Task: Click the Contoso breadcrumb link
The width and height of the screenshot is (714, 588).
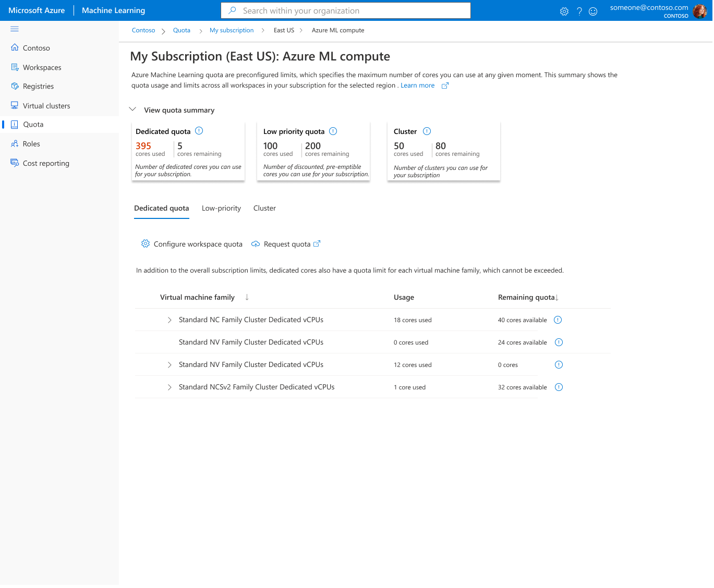Action: [x=143, y=30]
